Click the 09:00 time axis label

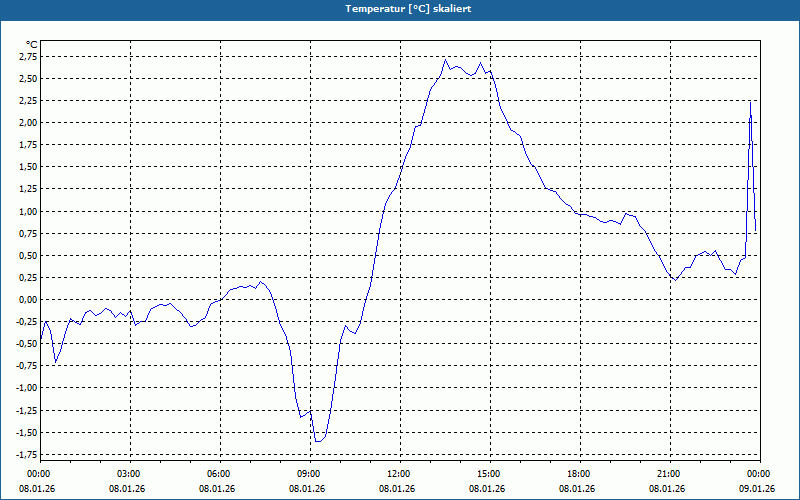(310, 474)
